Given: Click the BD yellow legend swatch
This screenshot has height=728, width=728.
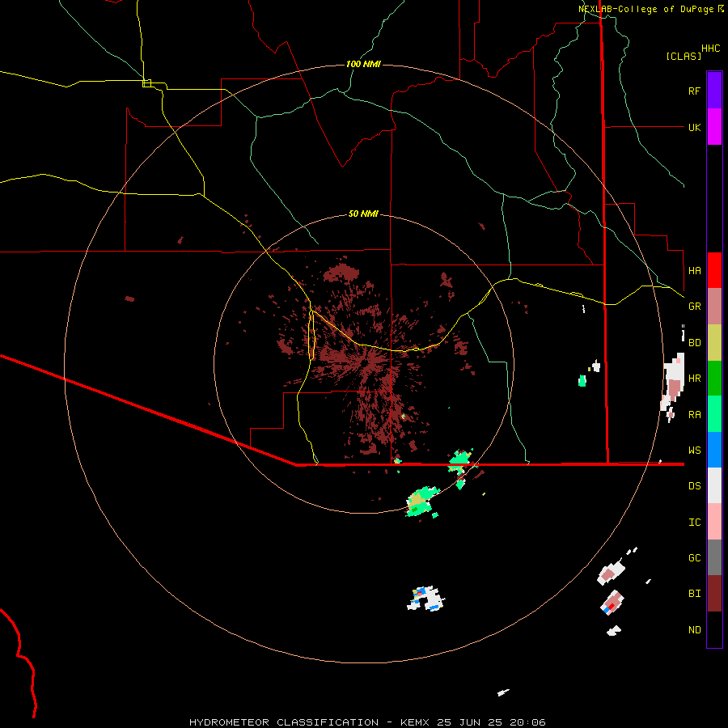Looking at the screenshot, I should click(x=714, y=342).
